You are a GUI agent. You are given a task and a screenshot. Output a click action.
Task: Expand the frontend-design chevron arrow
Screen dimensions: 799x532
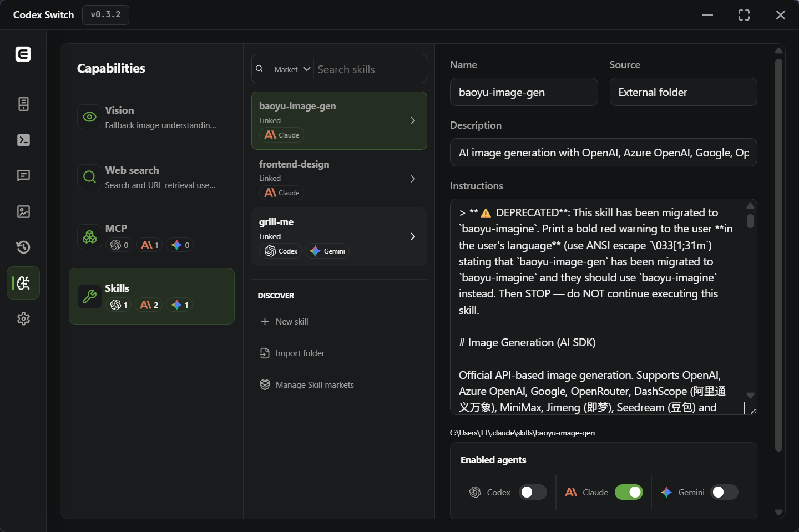click(413, 179)
